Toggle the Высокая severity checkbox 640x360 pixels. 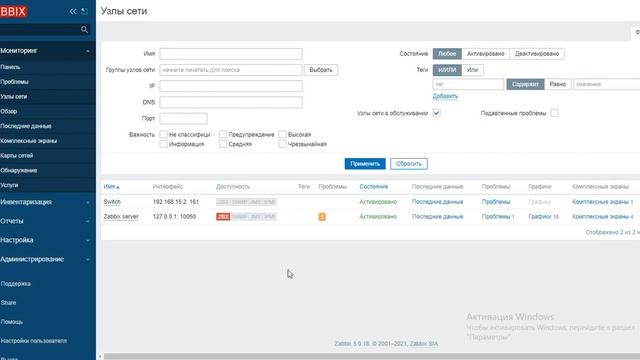pos(282,134)
